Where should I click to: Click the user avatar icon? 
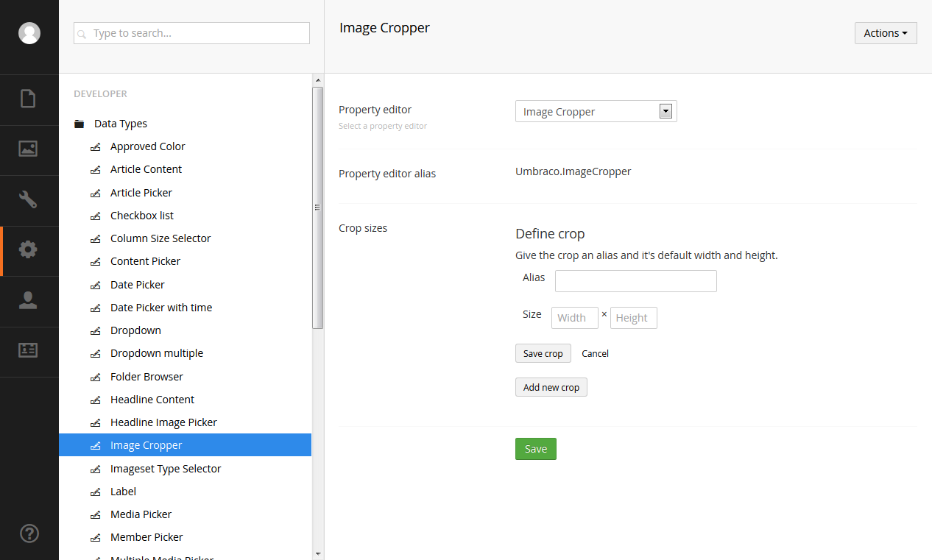click(29, 33)
